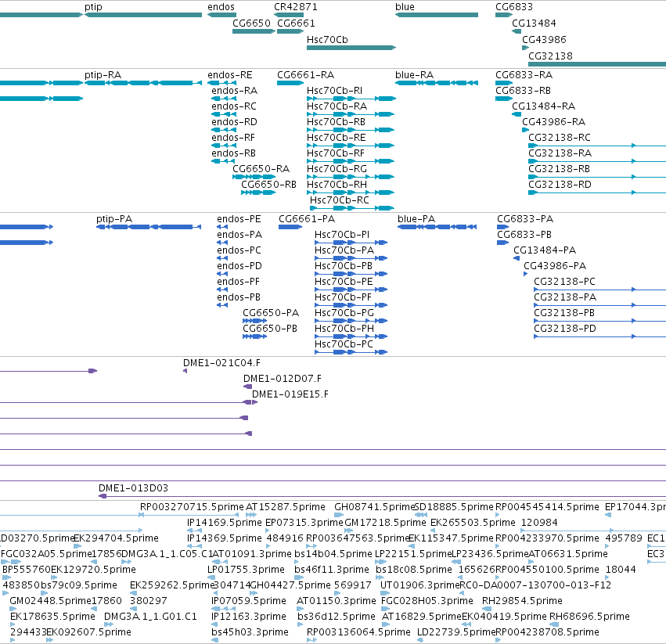Select the CG6661-PA protein feature
Screen dimensions: 666x644
point(290,227)
